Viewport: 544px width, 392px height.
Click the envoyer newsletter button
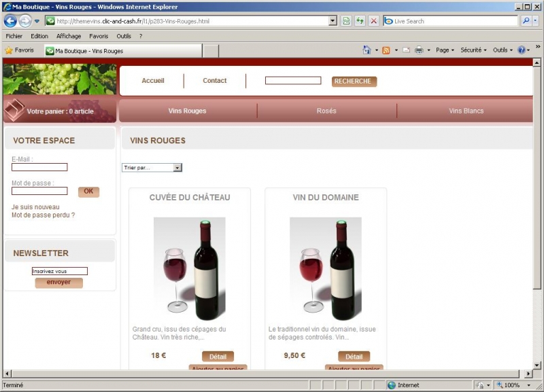[58, 283]
